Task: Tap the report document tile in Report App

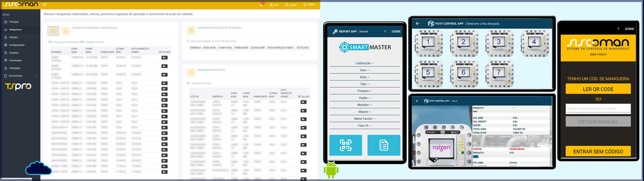Action: point(384,145)
